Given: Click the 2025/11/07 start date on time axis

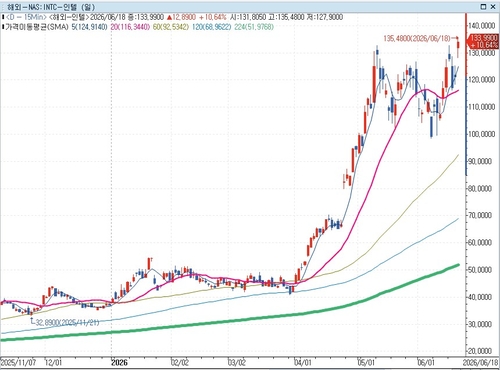Looking at the screenshot, I should pos(18,363).
